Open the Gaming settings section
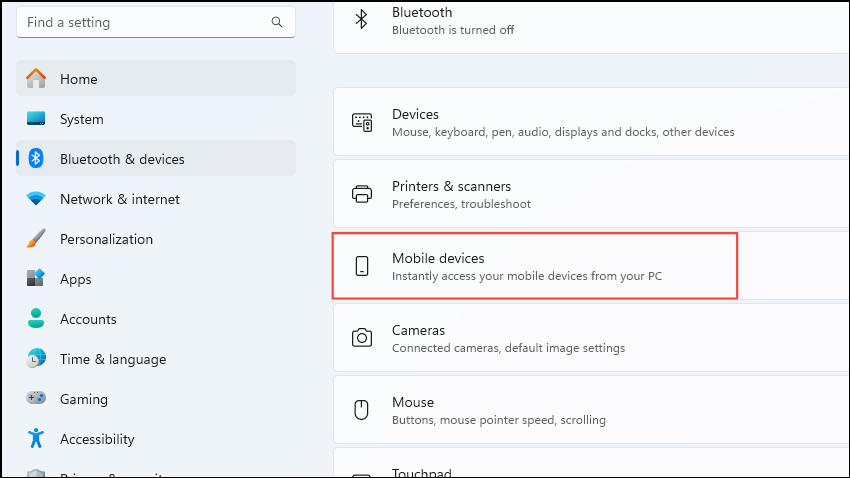This screenshot has height=478, width=850. (83, 399)
